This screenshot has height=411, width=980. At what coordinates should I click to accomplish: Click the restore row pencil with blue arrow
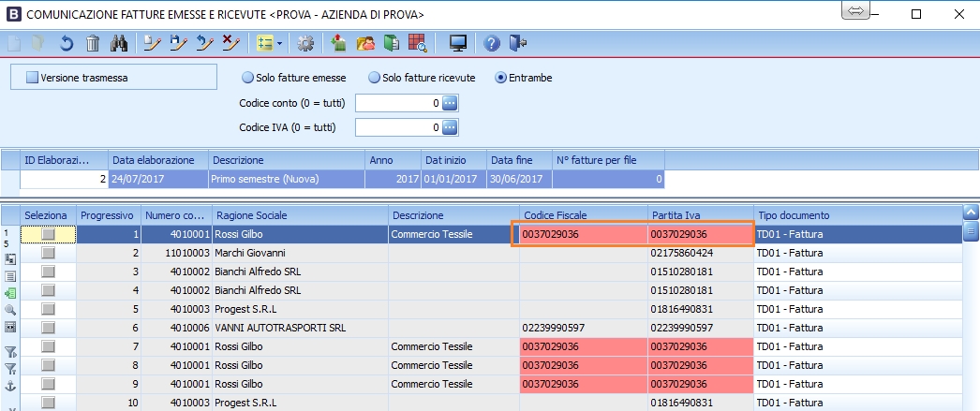tap(204, 43)
